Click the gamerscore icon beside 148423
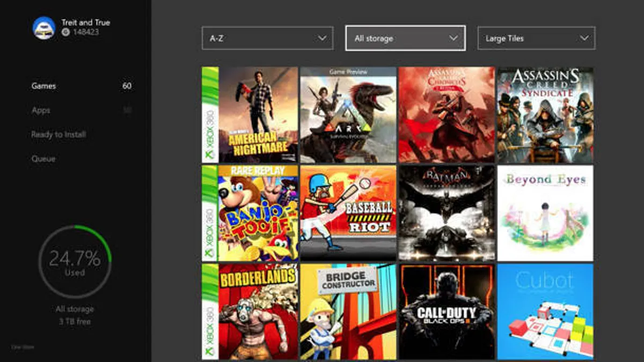 coord(64,31)
